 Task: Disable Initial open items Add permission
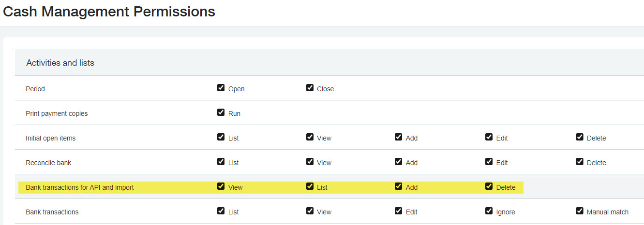398,137
